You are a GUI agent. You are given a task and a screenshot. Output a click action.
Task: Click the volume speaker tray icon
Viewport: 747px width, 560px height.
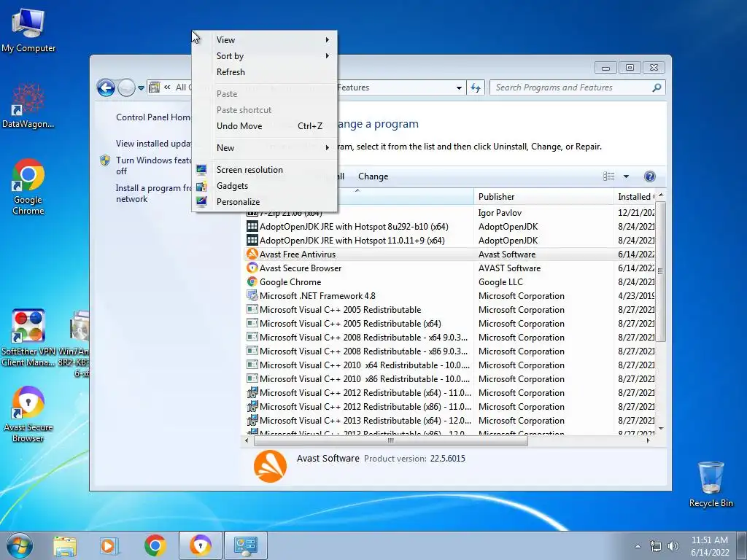[x=673, y=546]
